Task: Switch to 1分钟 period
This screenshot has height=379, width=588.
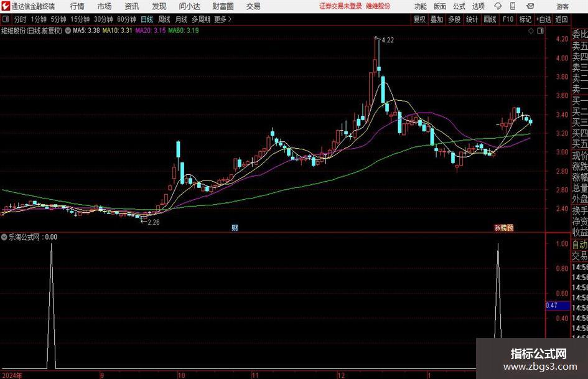Action: (x=39, y=19)
